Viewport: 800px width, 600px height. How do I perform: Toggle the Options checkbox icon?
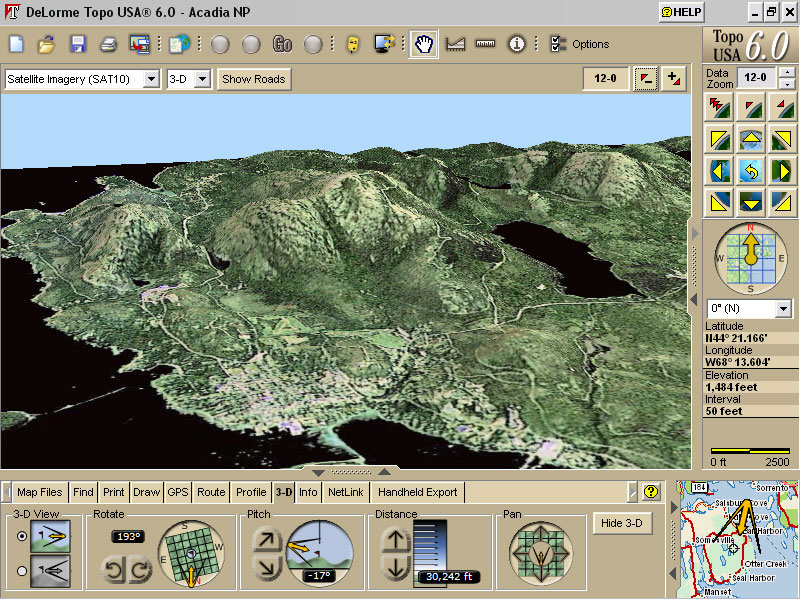[x=558, y=44]
